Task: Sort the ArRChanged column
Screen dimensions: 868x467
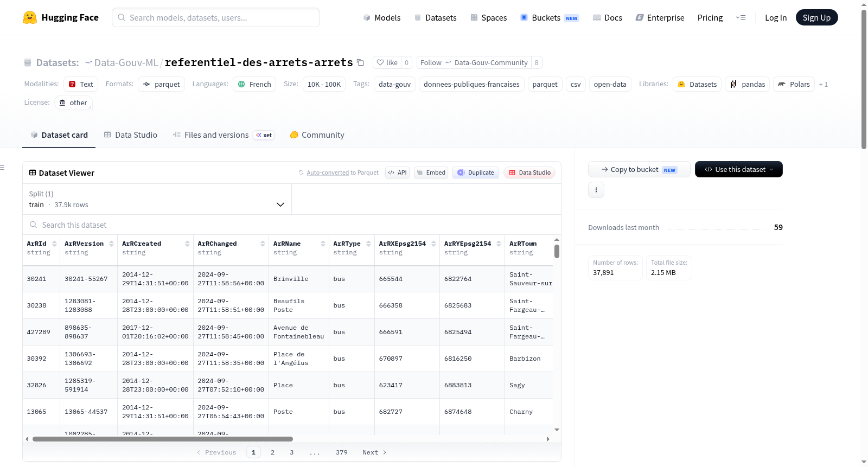Action: 263,244
